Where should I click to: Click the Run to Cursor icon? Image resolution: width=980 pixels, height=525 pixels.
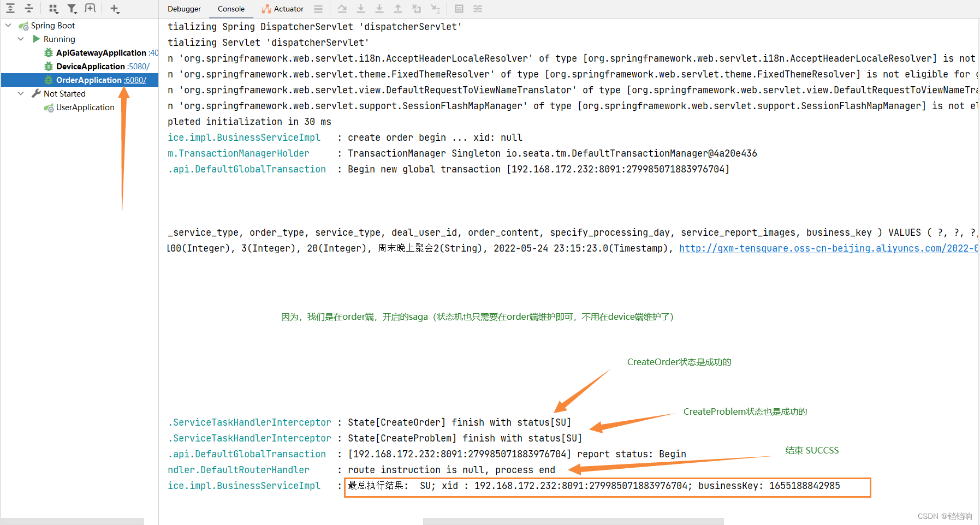[435, 9]
